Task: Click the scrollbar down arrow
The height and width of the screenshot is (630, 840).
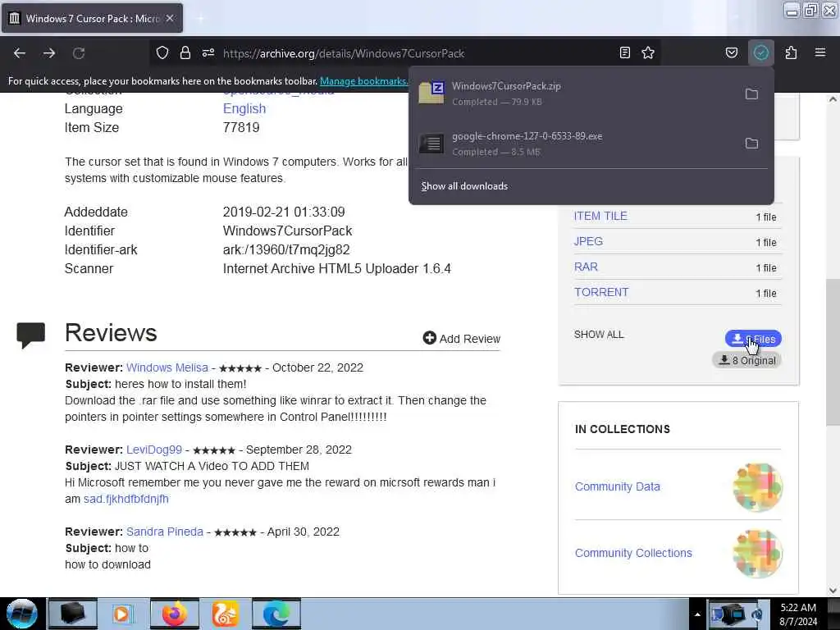Action: tap(833, 591)
